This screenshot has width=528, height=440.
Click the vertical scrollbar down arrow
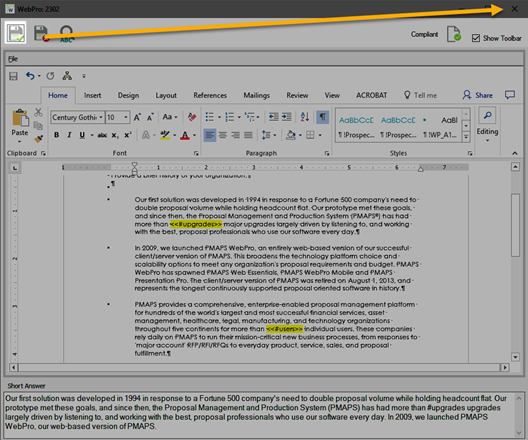(x=515, y=357)
